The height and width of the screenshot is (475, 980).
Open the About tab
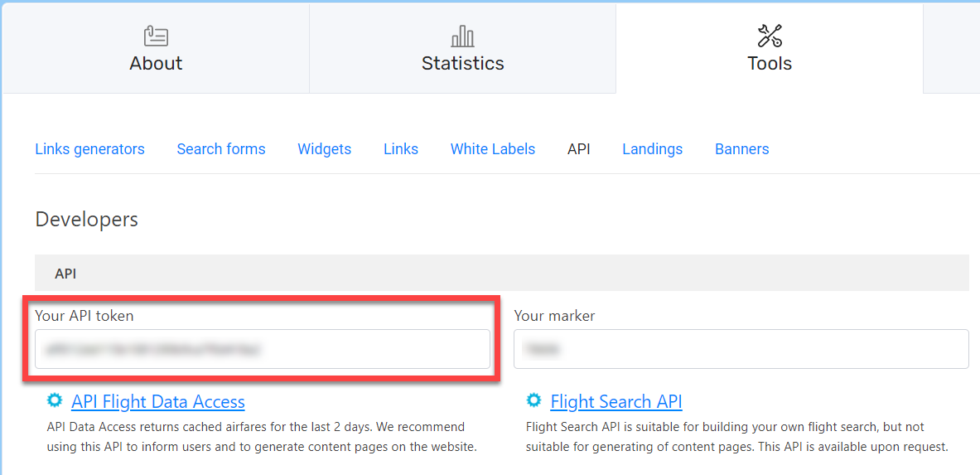[x=156, y=49]
